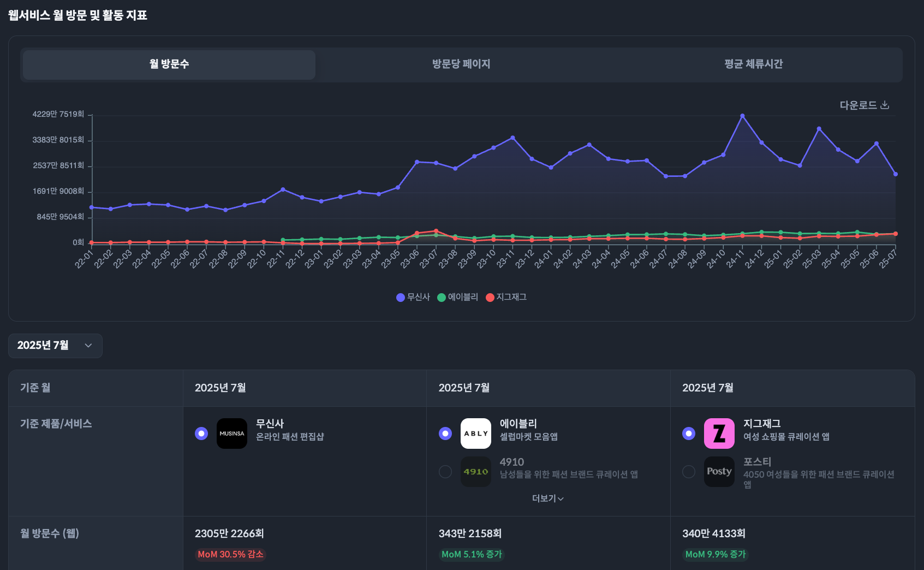The width and height of the screenshot is (924, 570).
Task: Click the Posty app icon
Action: click(719, 471)
